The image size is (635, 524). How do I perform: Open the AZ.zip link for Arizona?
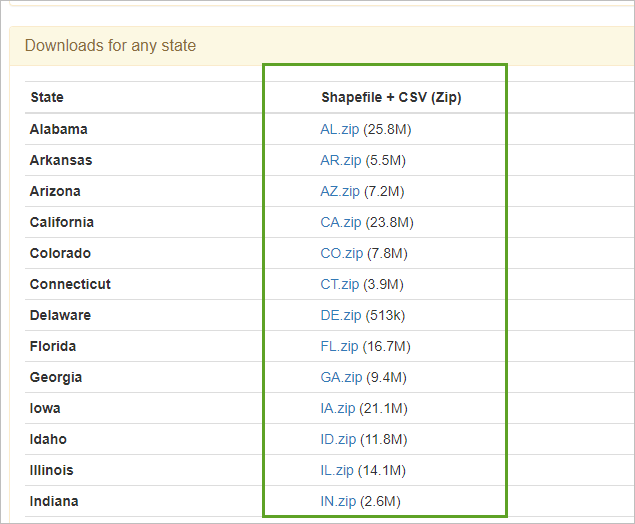click(x=340, y=191)
